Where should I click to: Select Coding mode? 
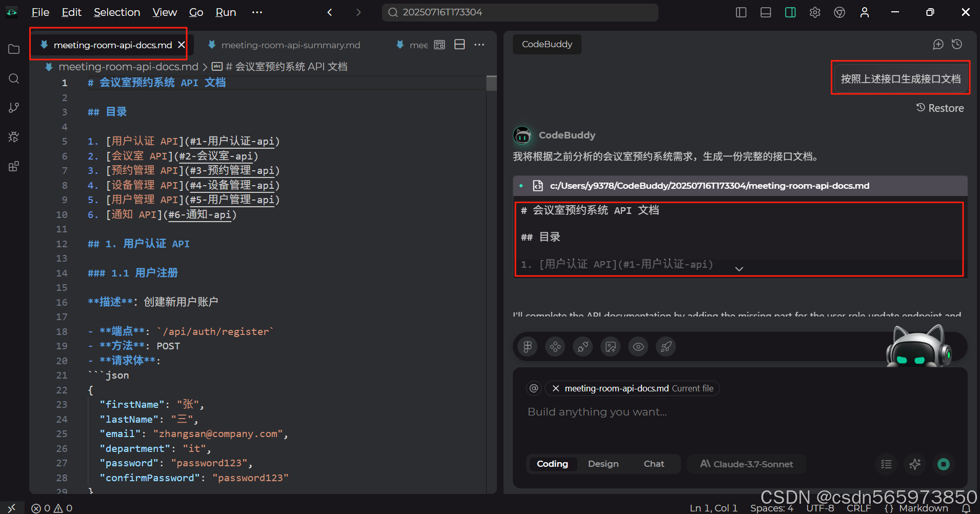click(552, 464)
